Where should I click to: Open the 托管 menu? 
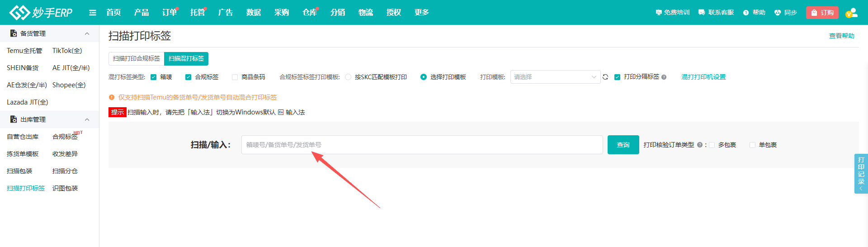coord(198,13)
